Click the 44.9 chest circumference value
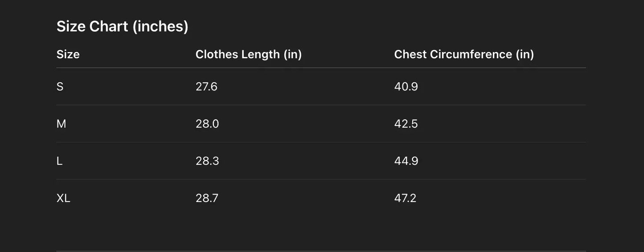This screenshot has height=252, width=644. pyautogui.click(x=406, y=161)
